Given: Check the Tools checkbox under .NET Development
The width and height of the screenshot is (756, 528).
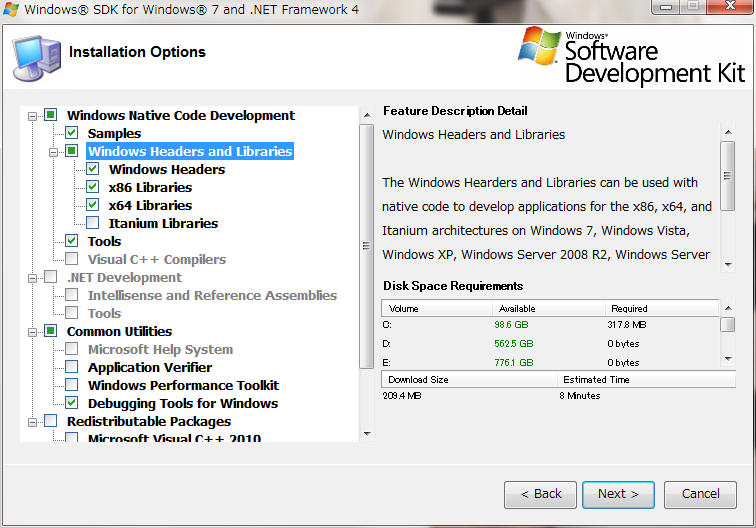Looking at the screenshot, I should click(x=71, y=313).
